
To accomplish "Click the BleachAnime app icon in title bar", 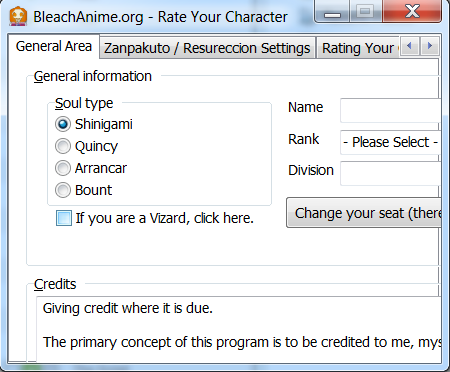I will [x=18, y=17].
